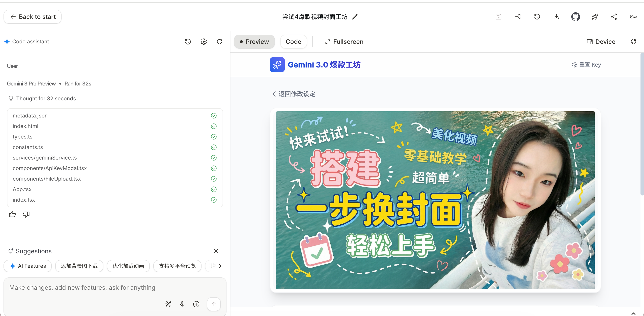Open the API key icon at top right
Viewport: 644px width, 316px height.
(633, 17)
